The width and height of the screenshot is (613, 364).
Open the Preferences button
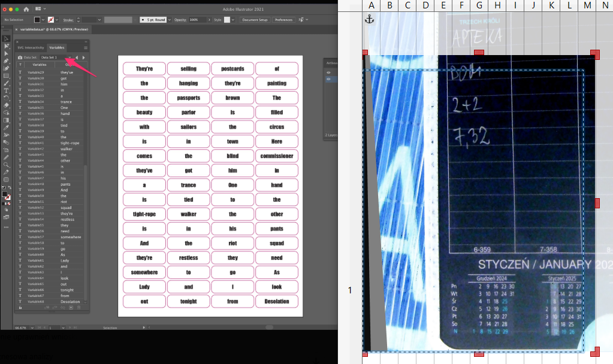(283, 20)
